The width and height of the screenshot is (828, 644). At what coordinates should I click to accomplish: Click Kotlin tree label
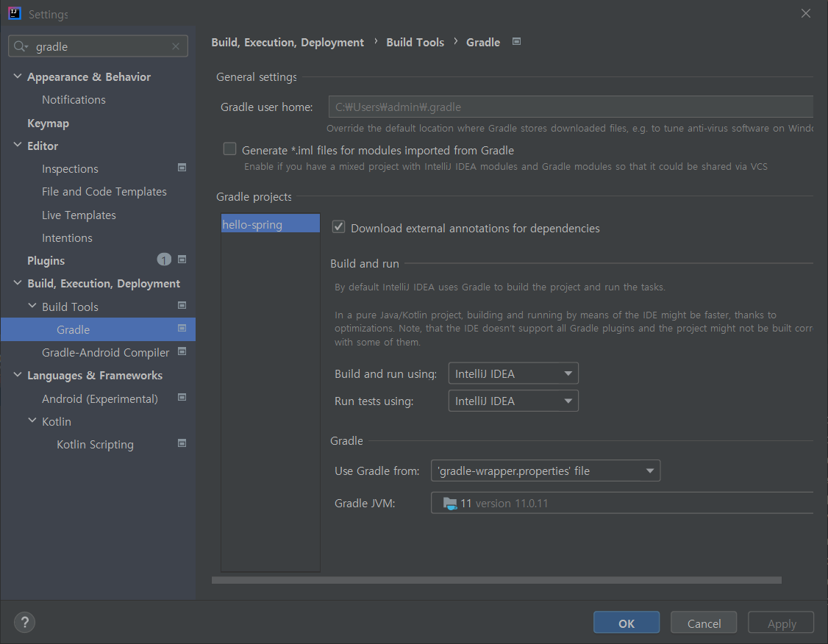pos(57,422)
